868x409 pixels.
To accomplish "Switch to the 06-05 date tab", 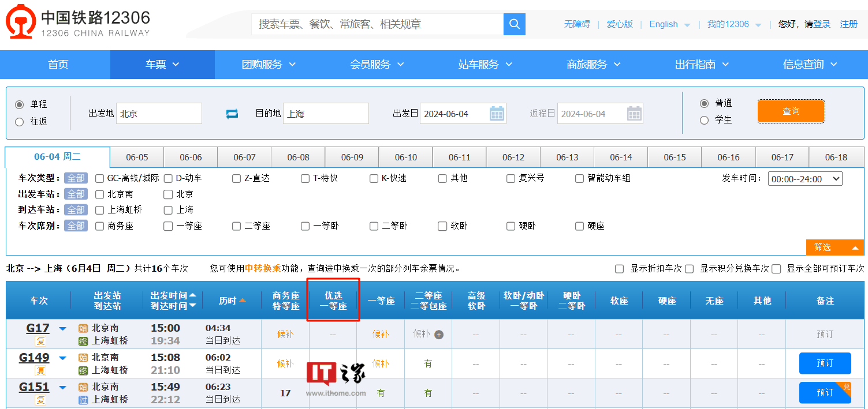I will [x=137, y=156].
